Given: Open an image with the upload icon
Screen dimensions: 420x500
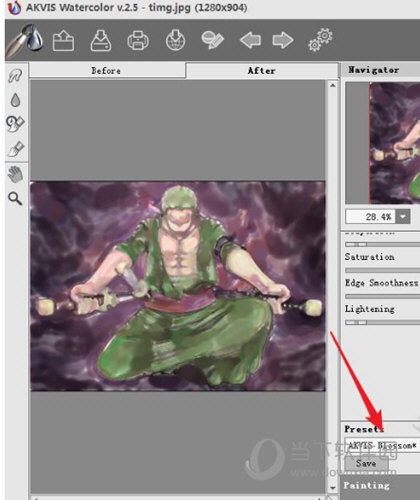Looking at the screenshot, I should pyautogui.click(x=63, y=41).
